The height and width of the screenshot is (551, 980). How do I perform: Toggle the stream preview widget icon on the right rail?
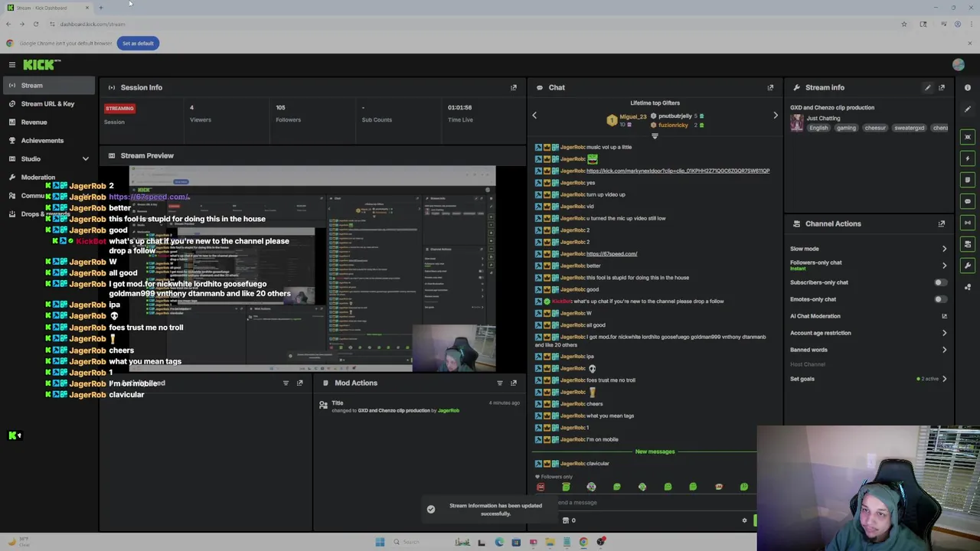(x=968, y=137)
